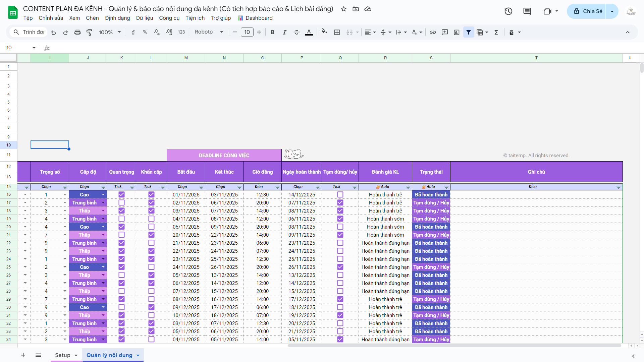Insert a chart using toolbar icon
644x362 pixels.
click(x=457, y=32)
